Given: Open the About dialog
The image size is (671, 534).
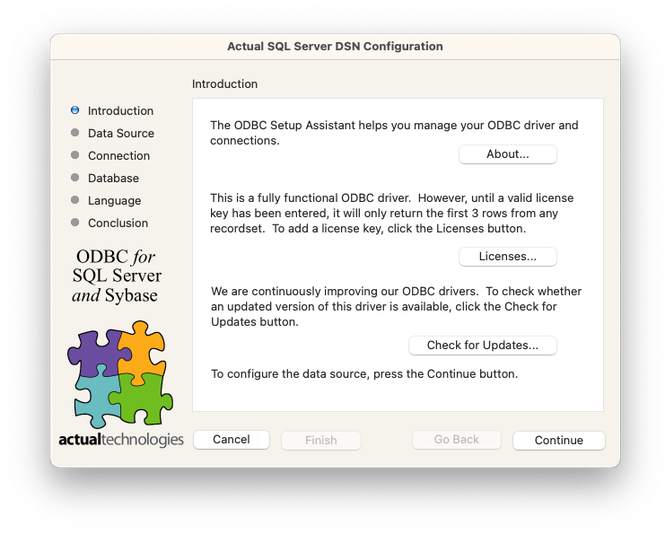Looking at the screenshot, I should [508, 154].
